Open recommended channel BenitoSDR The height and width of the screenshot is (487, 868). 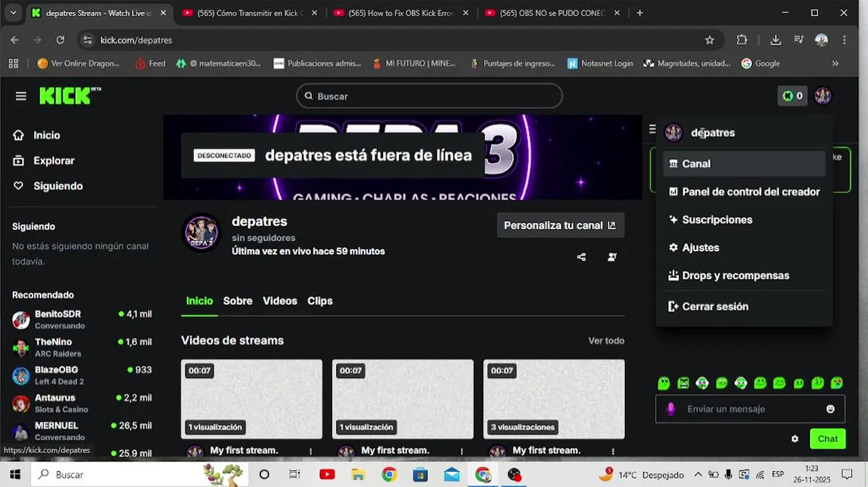82,319
